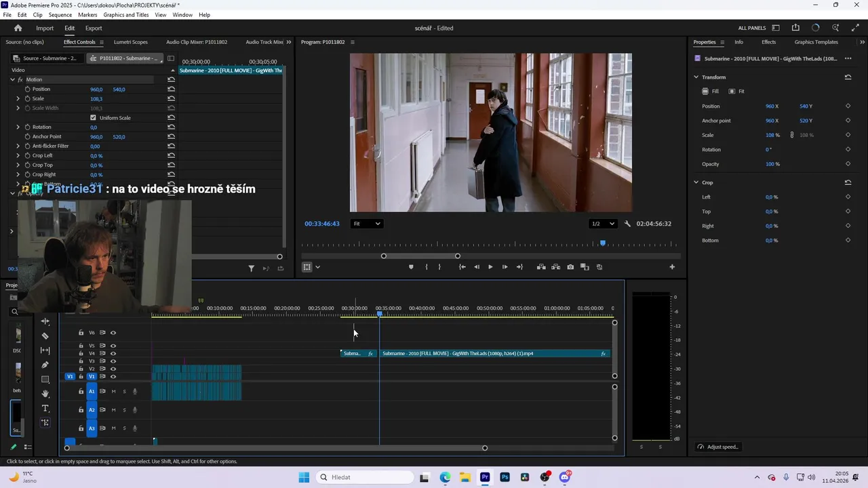Export a frame with camera icon
868x488 pixels.
[x=570, y=267]
